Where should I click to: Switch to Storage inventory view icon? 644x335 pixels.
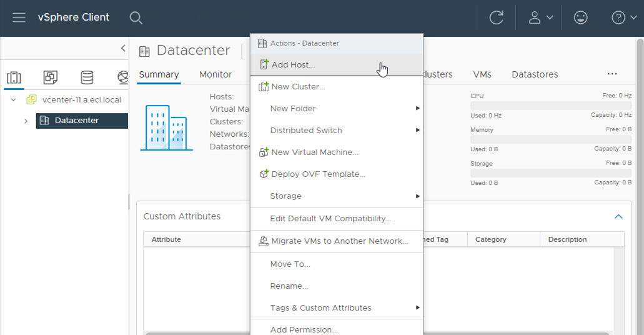[x=87, y=77]
